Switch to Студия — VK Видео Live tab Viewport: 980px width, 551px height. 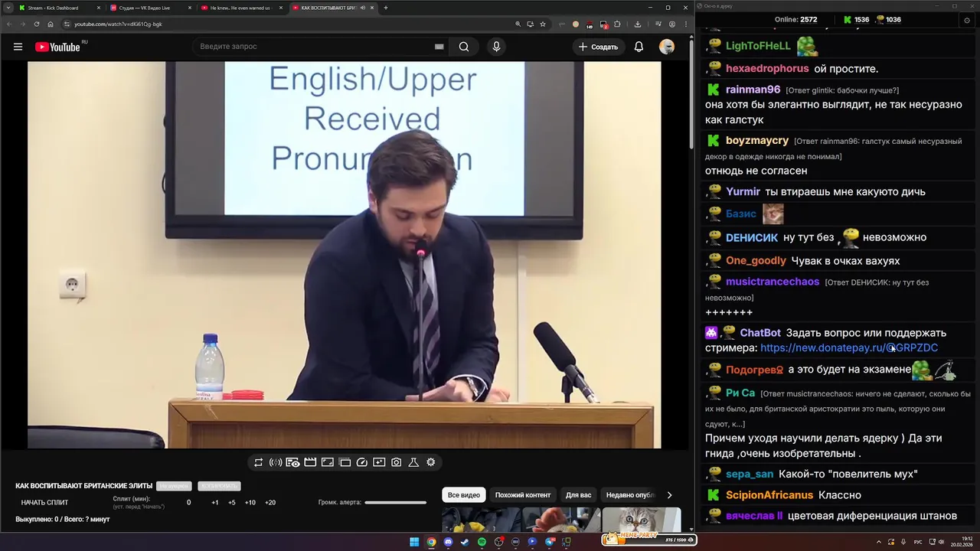(150, 8)
